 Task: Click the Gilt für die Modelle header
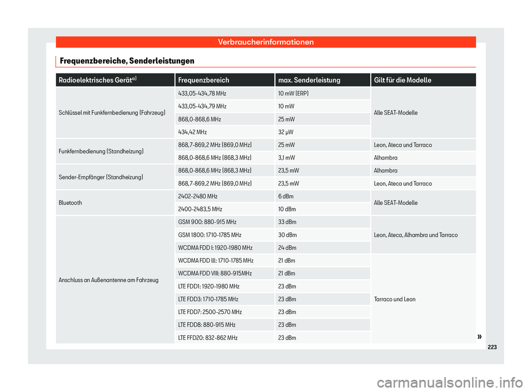click(423, 80)
